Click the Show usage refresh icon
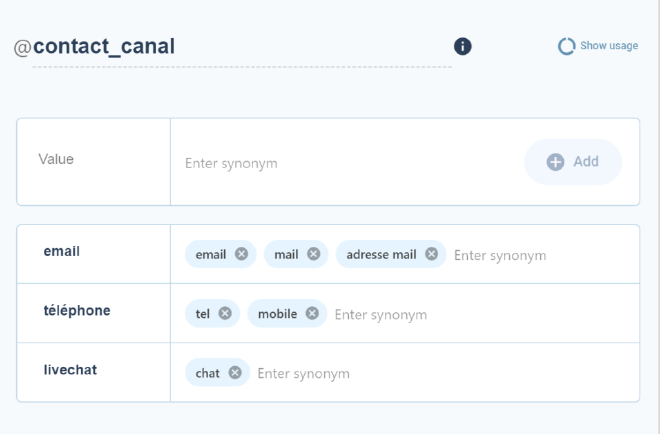This screenshot has height=434, width=660. point(567,46)
